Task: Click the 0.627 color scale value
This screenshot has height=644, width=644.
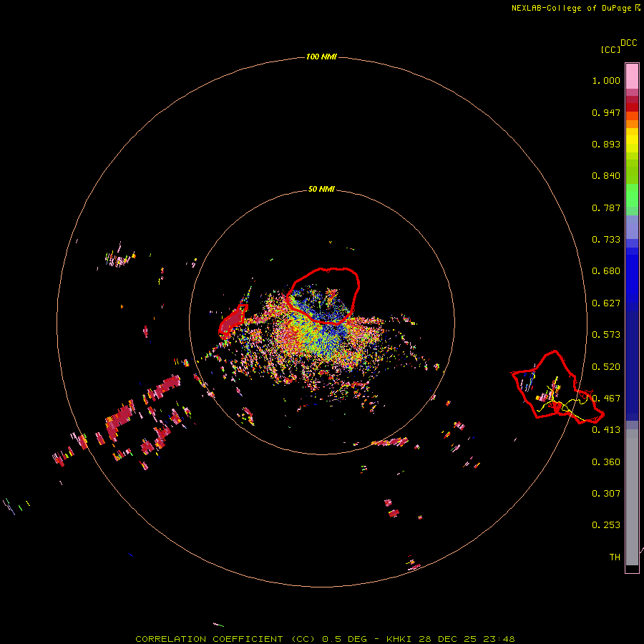Action: tap(606, 303)
